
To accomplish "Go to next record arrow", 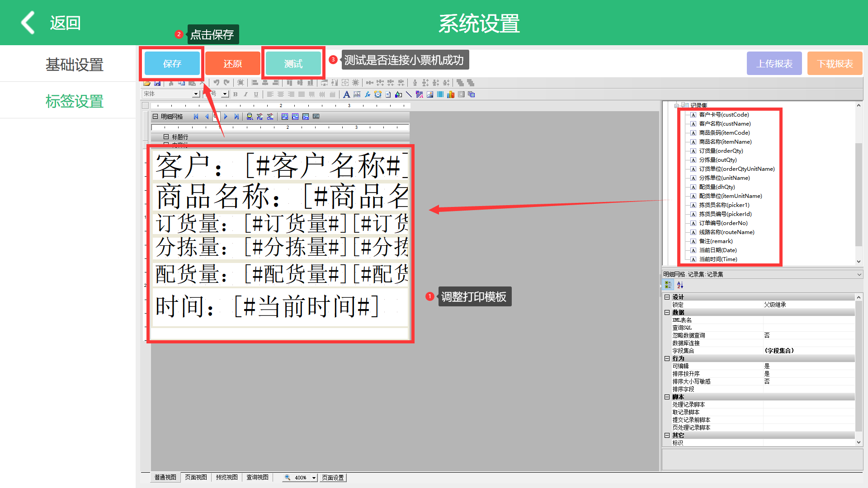I will pos(226,117).
